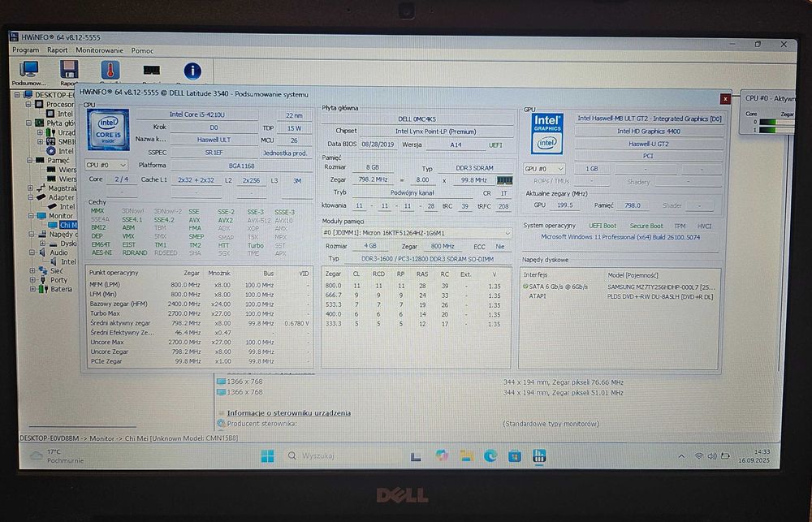Click the PLDS DVD+-RW drive row
This screenshot has width=812, height=522.
(x=619, y=296)
